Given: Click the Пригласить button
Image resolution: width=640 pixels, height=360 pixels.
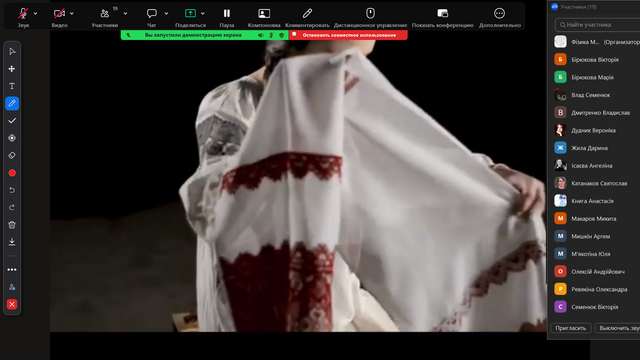Looking at the screenshot, I should click(571, 328).
